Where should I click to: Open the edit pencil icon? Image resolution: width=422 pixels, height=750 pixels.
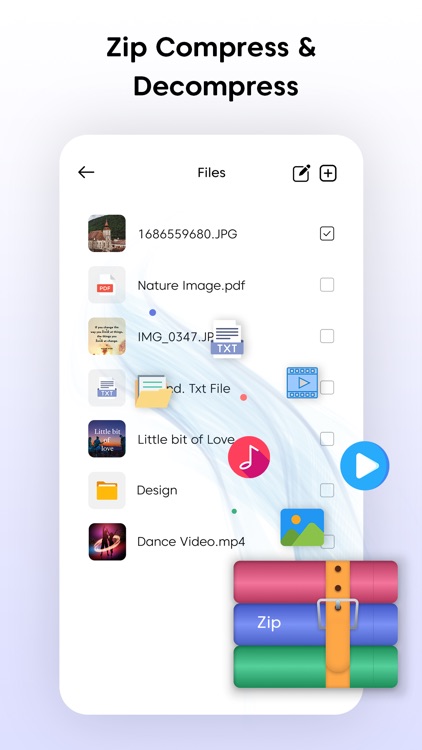pos(301,173)
